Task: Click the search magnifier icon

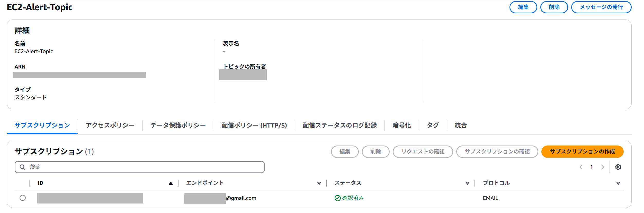Action: [x=23, y=167]
